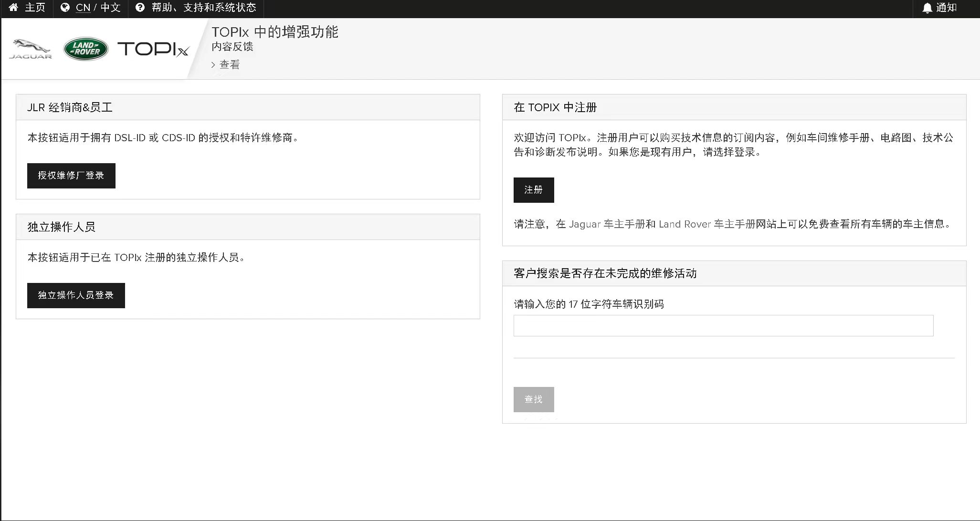Click the Jaguar logo
Viewport: 980px width, 521px height.
[31, 49]
